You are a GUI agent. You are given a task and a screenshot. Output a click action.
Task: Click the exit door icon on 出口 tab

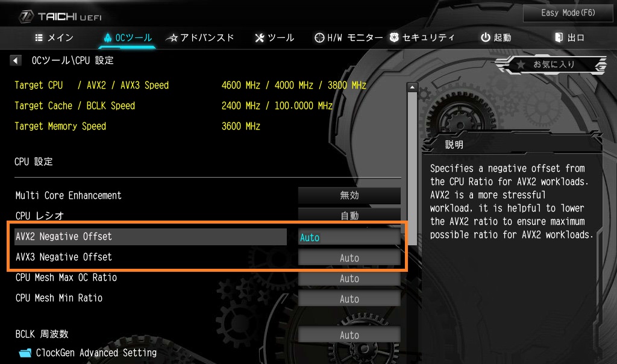(x=559, y=37)
